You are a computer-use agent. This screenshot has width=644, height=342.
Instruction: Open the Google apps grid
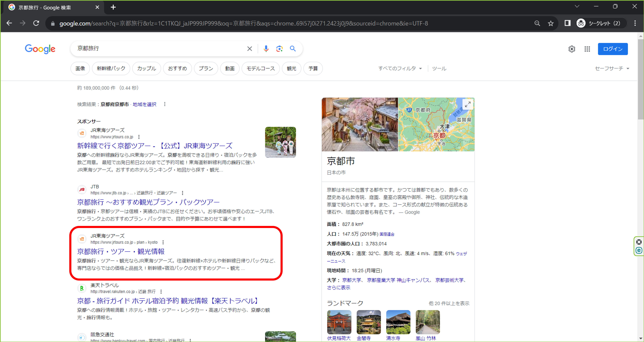587,49
